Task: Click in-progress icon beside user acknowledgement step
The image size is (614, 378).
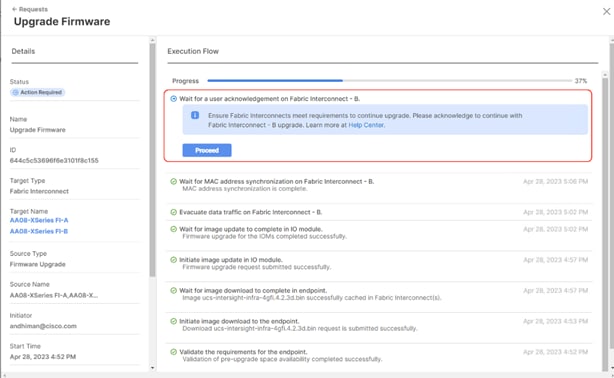Action: click(173, 99)
